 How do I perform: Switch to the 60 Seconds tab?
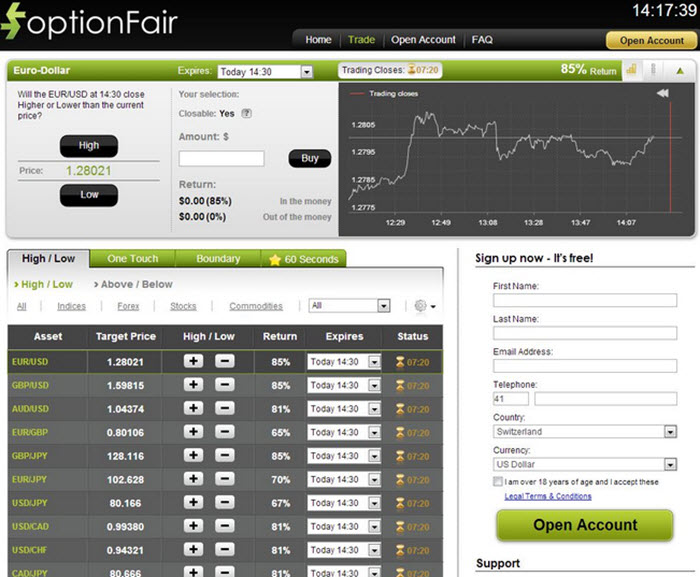tap(304, 259)
